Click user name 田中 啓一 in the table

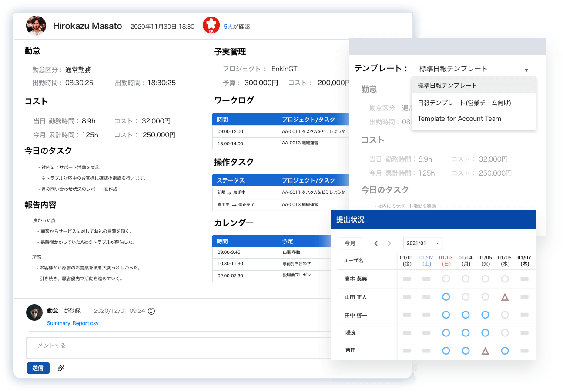click(x=355, y=315)
